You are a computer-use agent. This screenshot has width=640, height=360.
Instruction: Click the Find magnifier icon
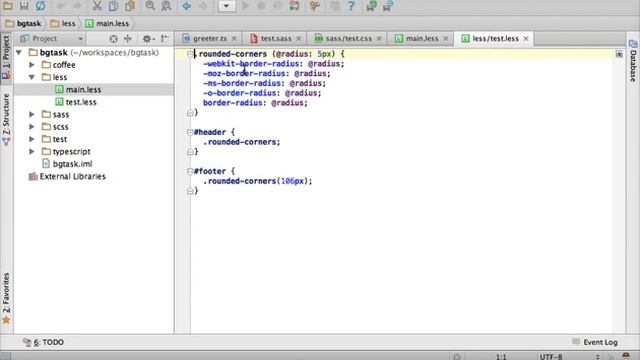[x=150, y=6]
